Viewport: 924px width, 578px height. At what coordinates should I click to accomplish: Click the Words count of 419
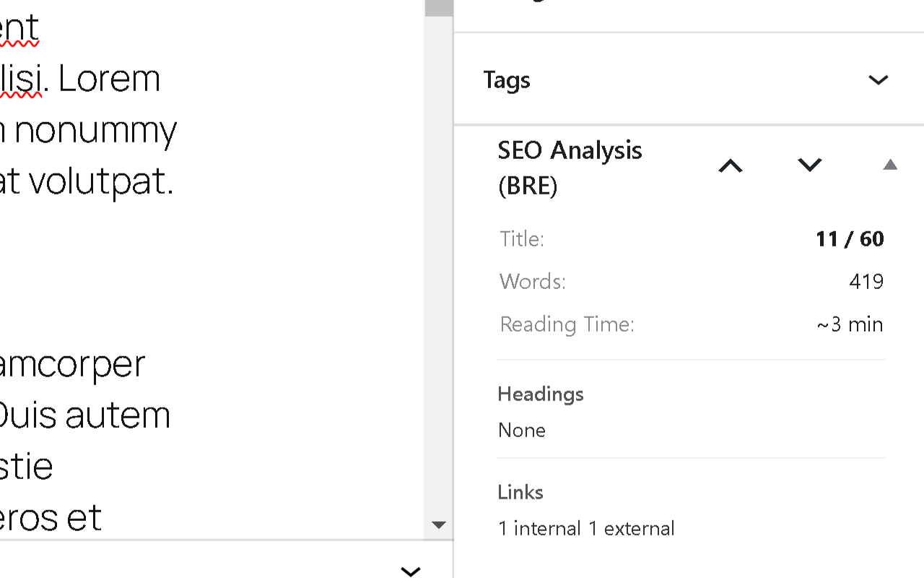pyautogui.click(x=866, y=281)
